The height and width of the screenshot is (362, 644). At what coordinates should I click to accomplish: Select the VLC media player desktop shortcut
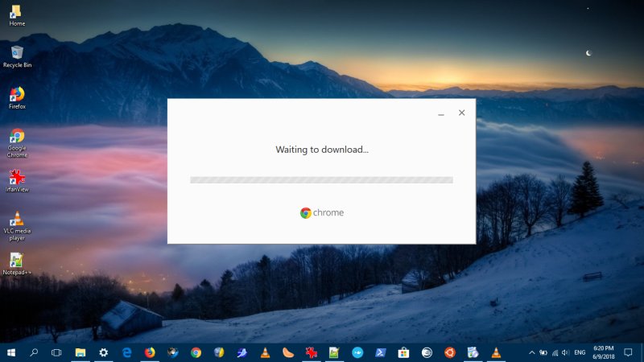(17, 226)
